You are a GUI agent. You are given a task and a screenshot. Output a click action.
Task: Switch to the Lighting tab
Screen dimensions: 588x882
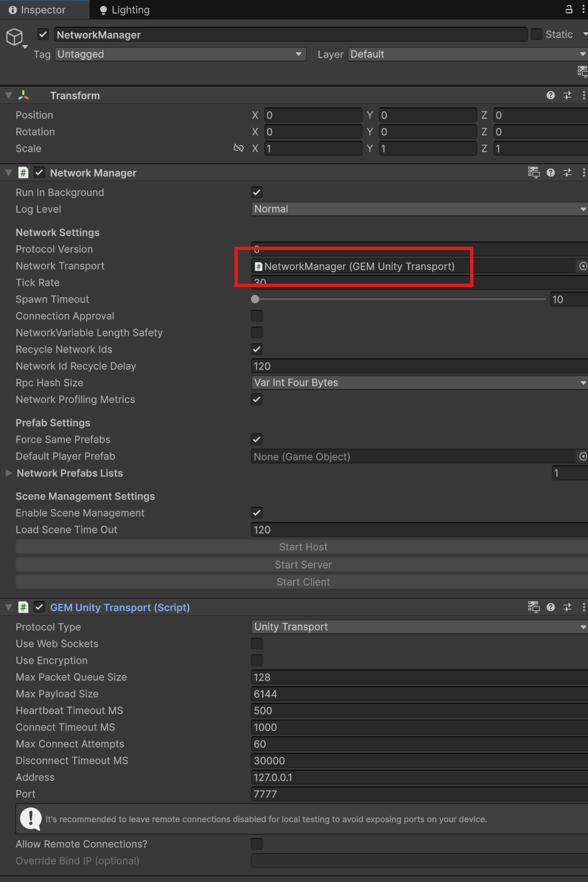point(124,10)
